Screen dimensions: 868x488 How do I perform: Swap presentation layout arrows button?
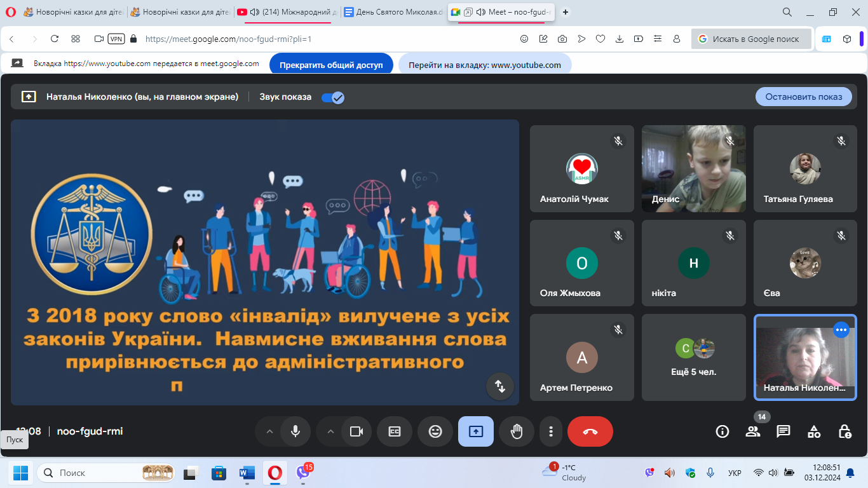tap(500, 386)
